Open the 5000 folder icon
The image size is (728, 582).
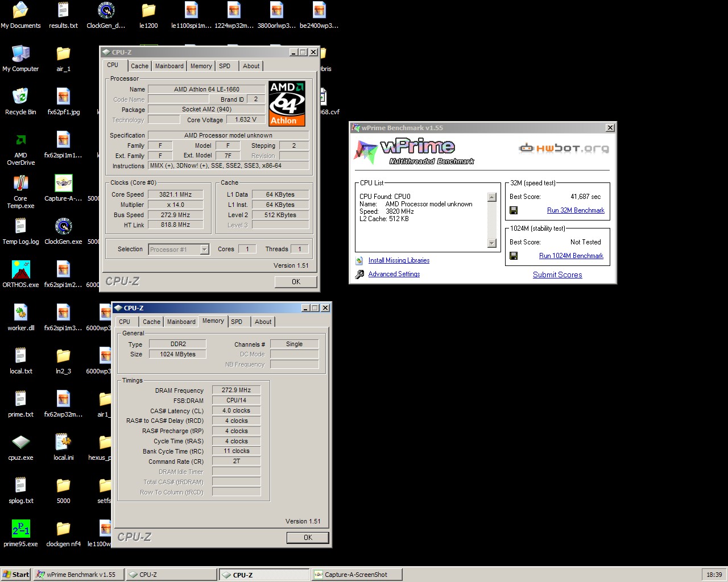63,490
